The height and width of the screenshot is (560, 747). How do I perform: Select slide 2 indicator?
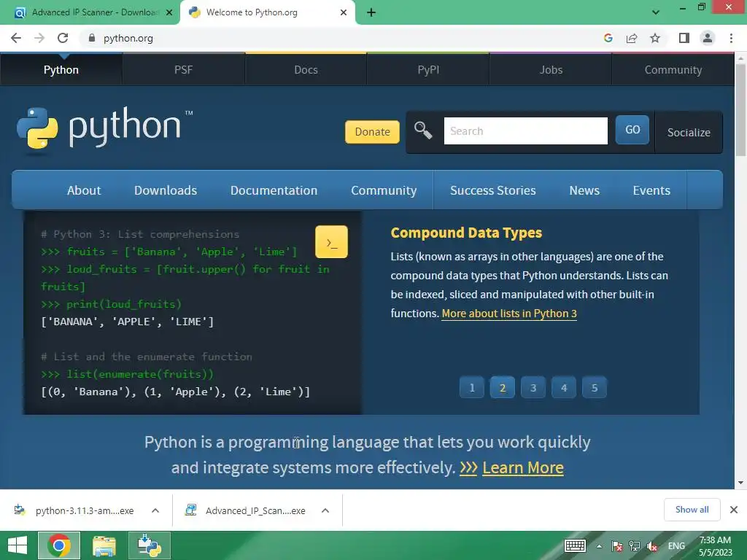click(502, 388)
